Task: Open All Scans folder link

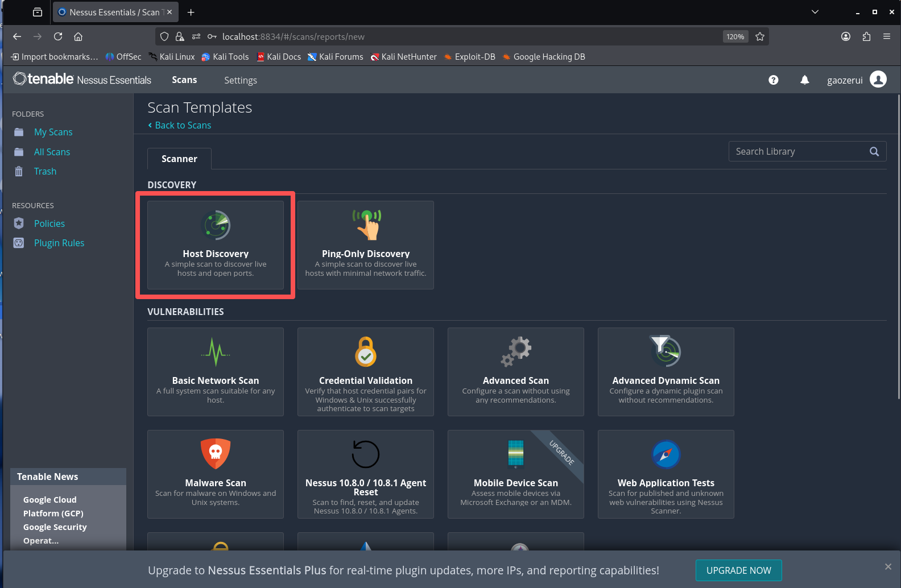Action: point(52,152)
